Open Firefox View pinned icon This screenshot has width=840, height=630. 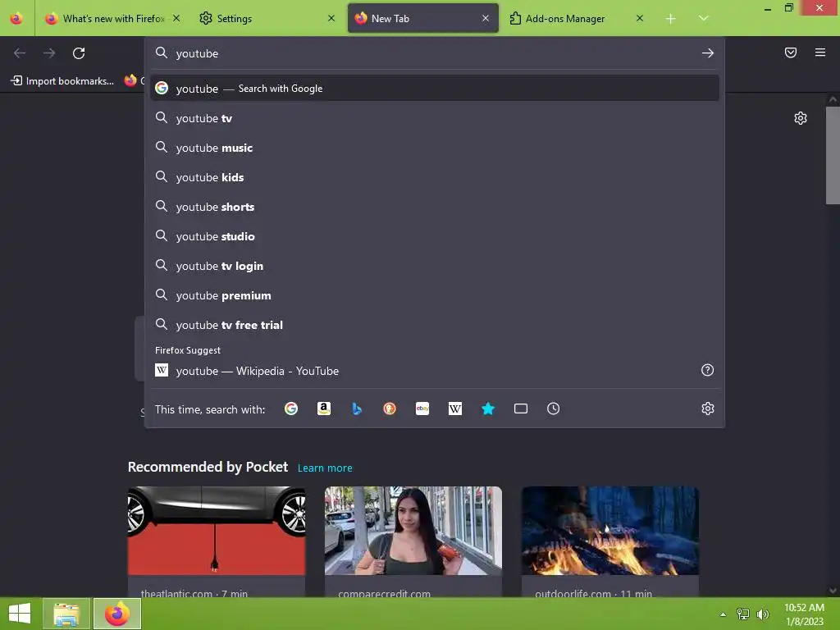pos(16,18)
